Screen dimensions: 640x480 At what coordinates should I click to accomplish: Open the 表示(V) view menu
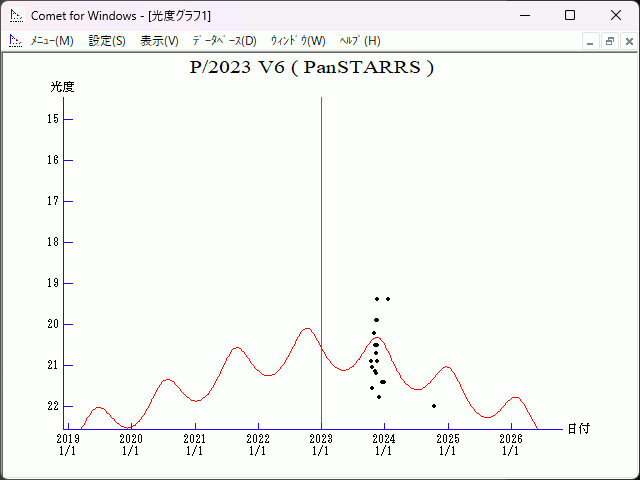point(159,41)
